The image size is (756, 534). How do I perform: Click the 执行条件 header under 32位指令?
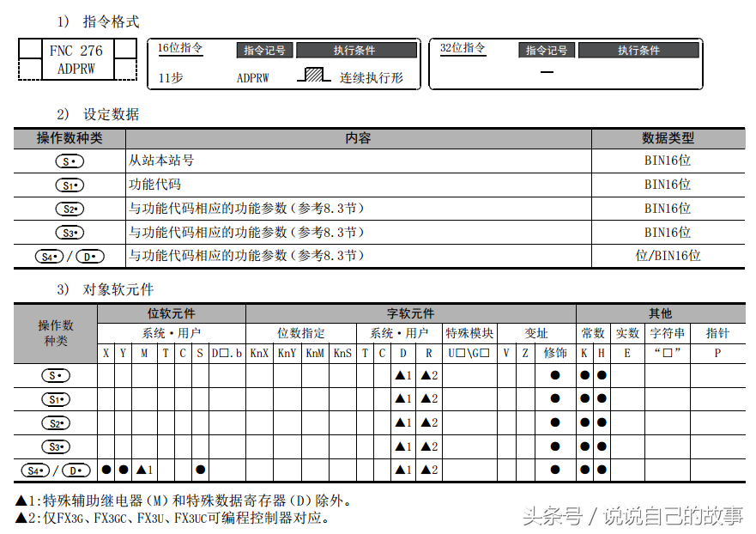638,51
